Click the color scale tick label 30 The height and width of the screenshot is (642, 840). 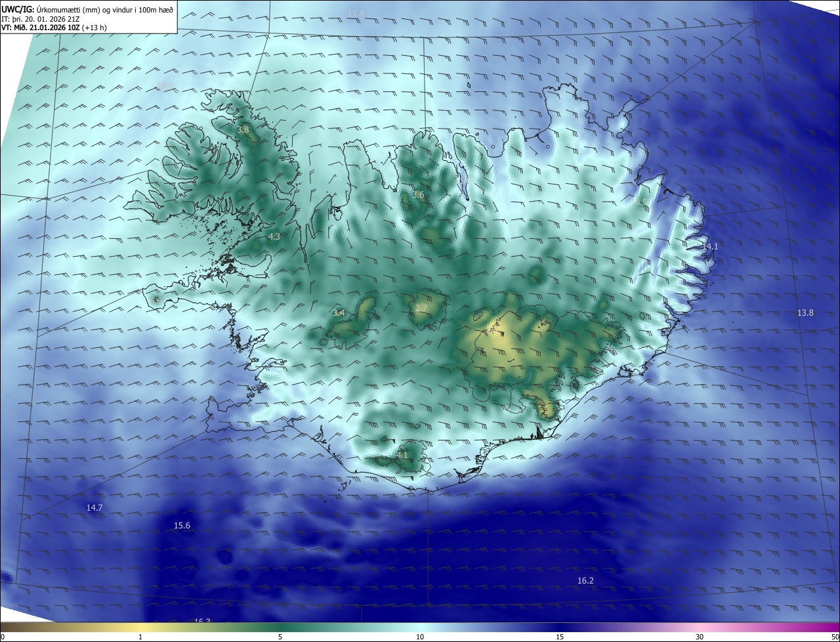700,637
